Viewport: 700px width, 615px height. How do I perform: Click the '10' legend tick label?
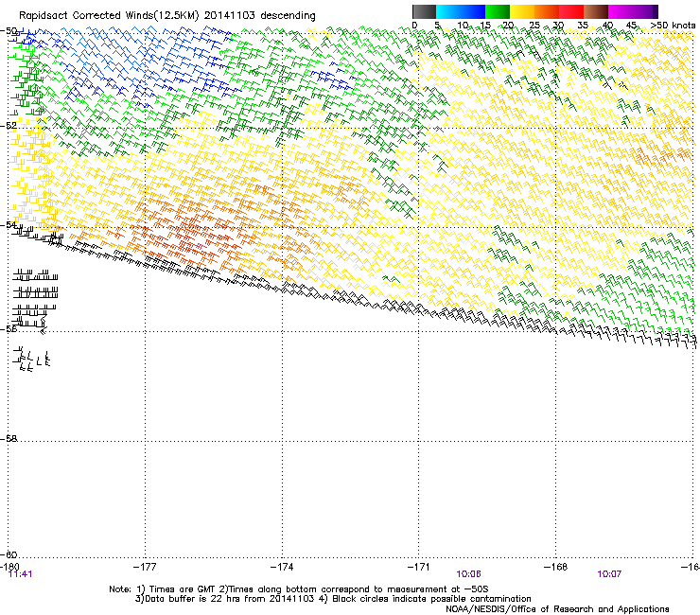(463, 26)
